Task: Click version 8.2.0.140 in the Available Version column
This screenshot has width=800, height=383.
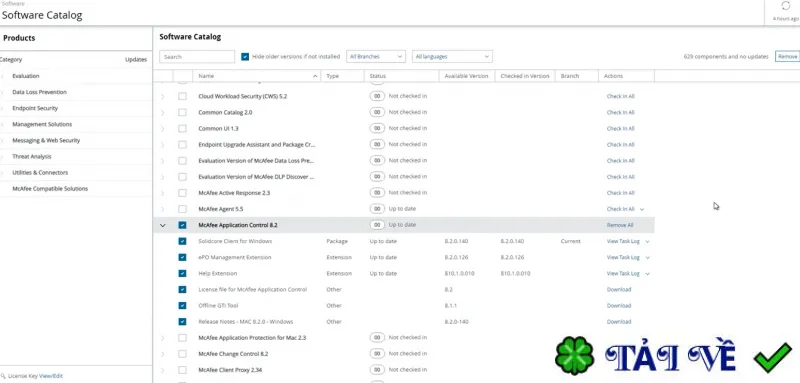Action: point(456,241)
